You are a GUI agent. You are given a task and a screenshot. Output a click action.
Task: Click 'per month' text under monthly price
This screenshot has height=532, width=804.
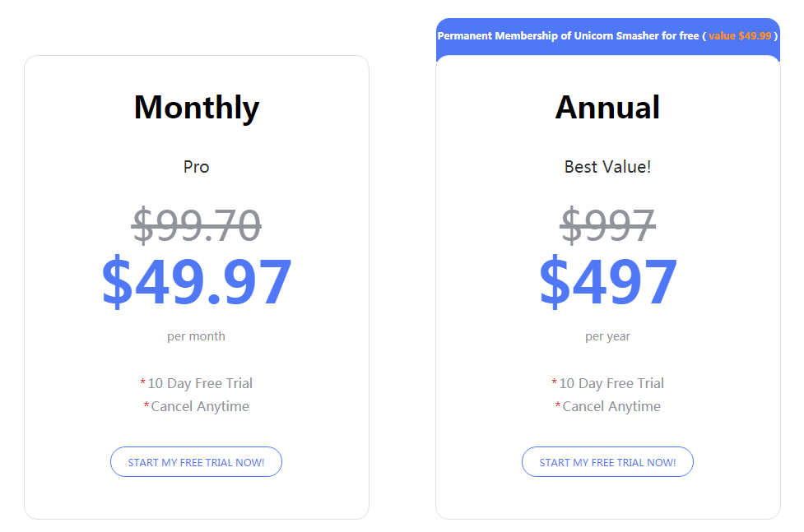coord(196,336)
